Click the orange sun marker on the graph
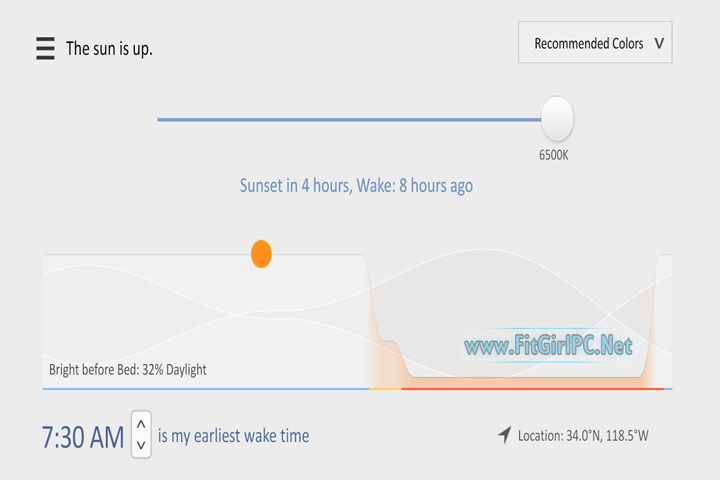The height and width of the screenshot is (480, 720). coord(261,254)
